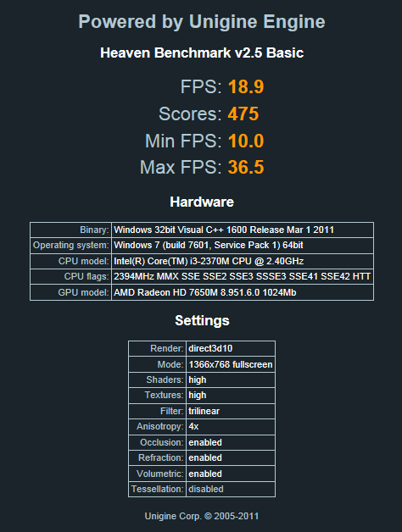Select the AMD Radeon HD 7650M GPU cell
The height and width of the screenshot is (532, 402).
point(243,292)
